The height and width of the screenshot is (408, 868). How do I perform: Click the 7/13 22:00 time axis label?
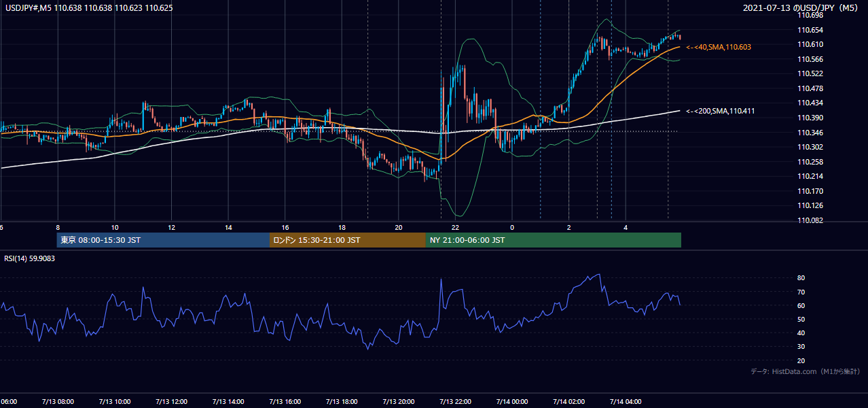[455, 401]
